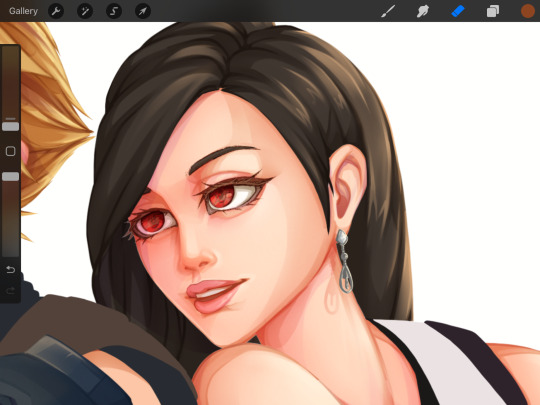Undo the last stroke
540x405 pixels.
[11, 269]
